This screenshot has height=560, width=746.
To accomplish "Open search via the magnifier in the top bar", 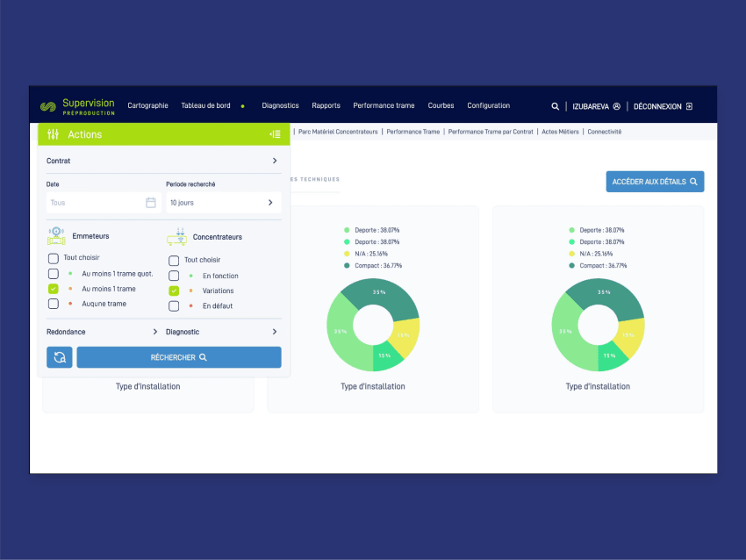I will (555, 105).
